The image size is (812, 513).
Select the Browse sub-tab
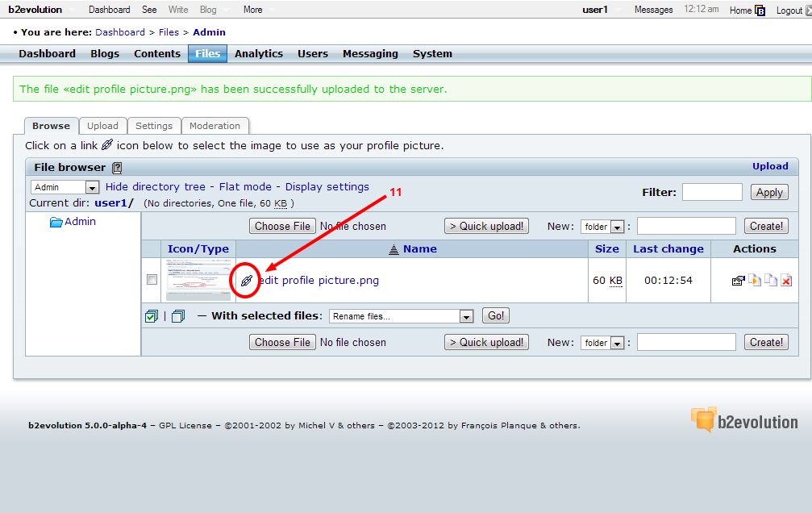pos(52,126)
